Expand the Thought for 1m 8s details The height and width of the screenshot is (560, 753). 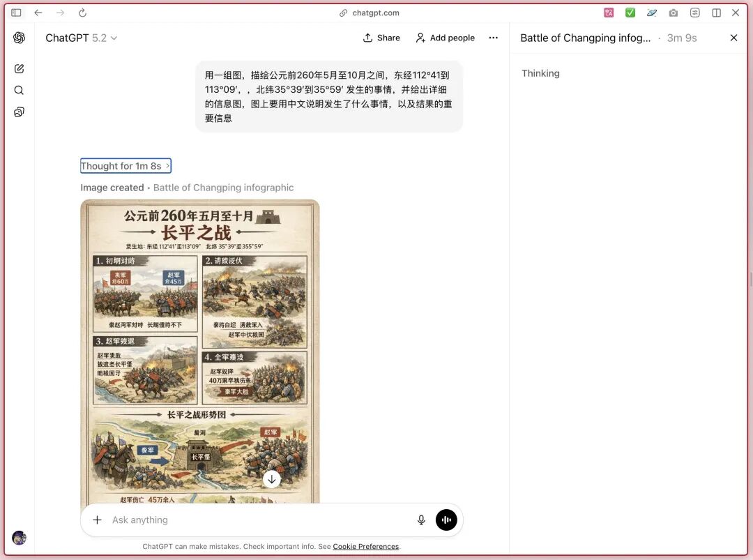point(125,165)
